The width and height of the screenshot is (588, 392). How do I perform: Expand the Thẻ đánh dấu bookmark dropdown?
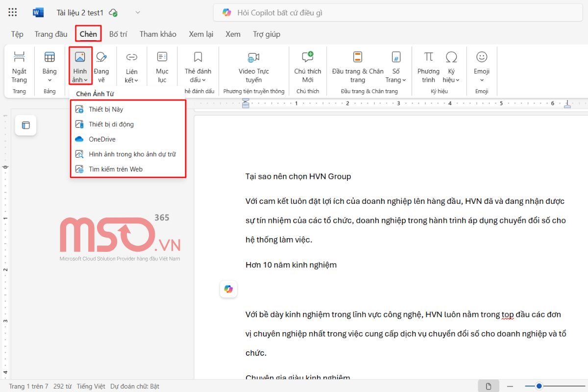coord(197,67)
